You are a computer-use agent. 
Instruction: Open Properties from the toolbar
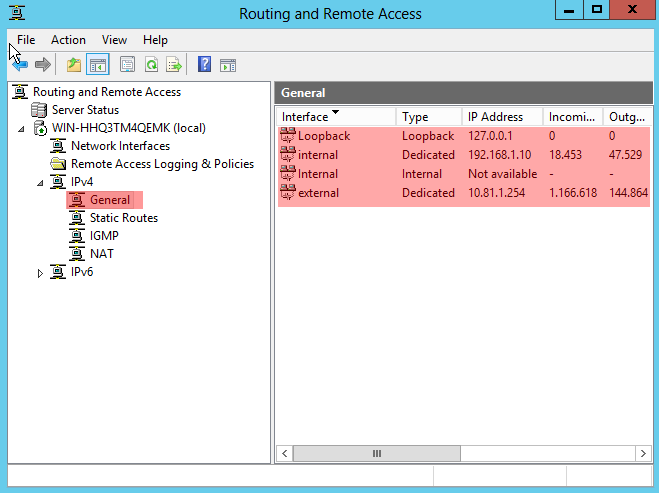(127, 65)
